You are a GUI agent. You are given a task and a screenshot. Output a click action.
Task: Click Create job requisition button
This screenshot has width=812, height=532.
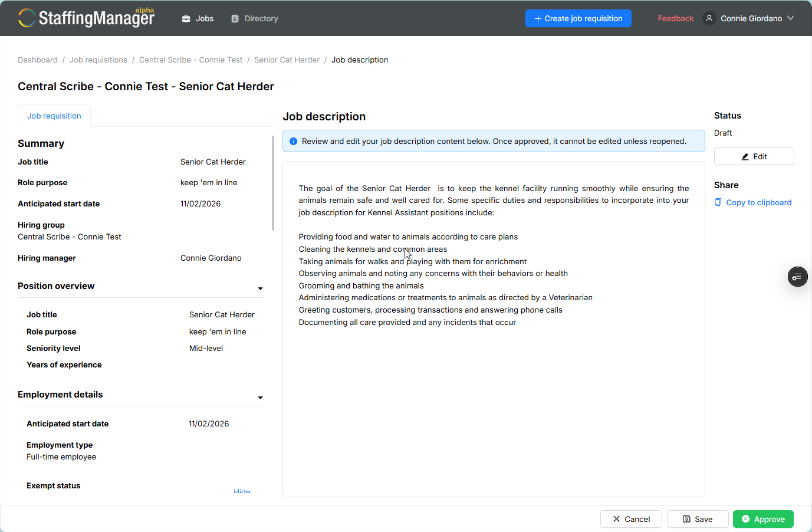(578, 18)
